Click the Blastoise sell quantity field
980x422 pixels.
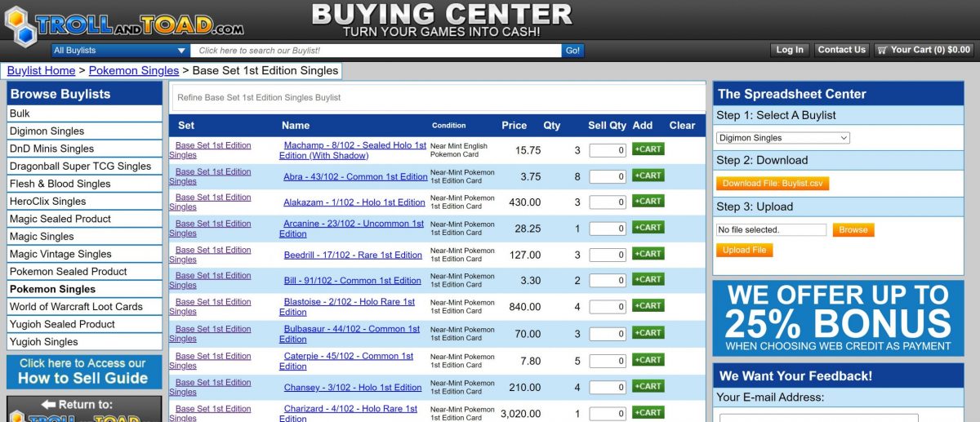pos(608,308)
